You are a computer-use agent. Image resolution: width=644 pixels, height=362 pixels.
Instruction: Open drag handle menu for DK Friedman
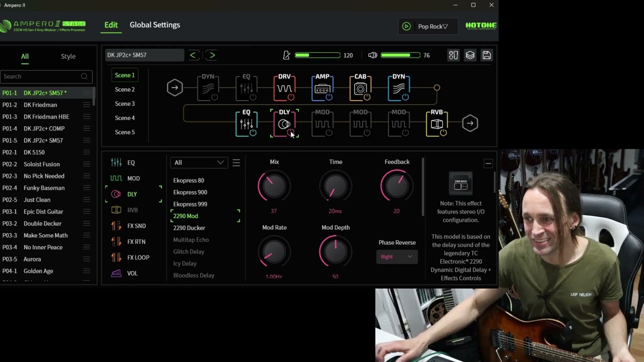[87, 105]
